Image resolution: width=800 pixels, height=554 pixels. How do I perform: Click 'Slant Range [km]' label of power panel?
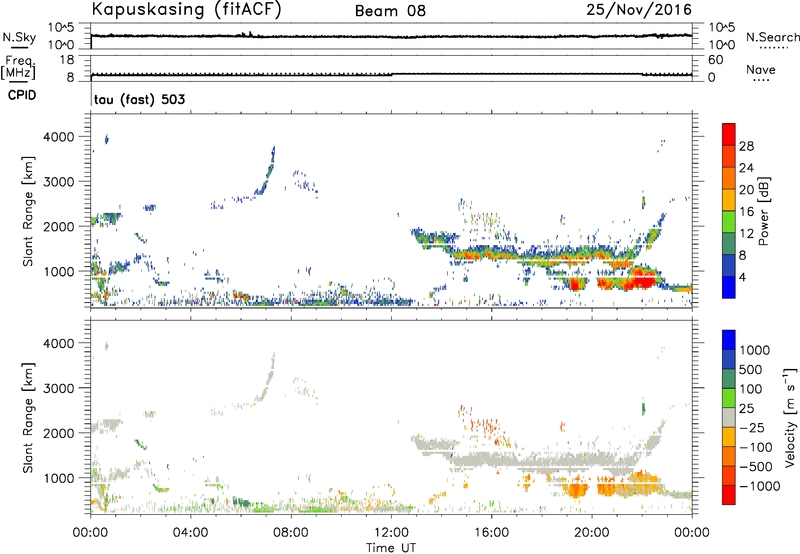coord(28,211)
